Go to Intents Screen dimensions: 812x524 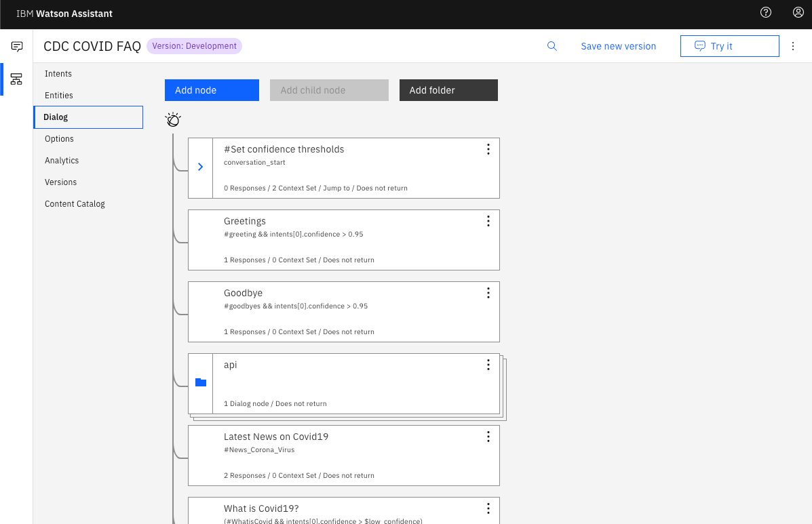pos(58,73)
